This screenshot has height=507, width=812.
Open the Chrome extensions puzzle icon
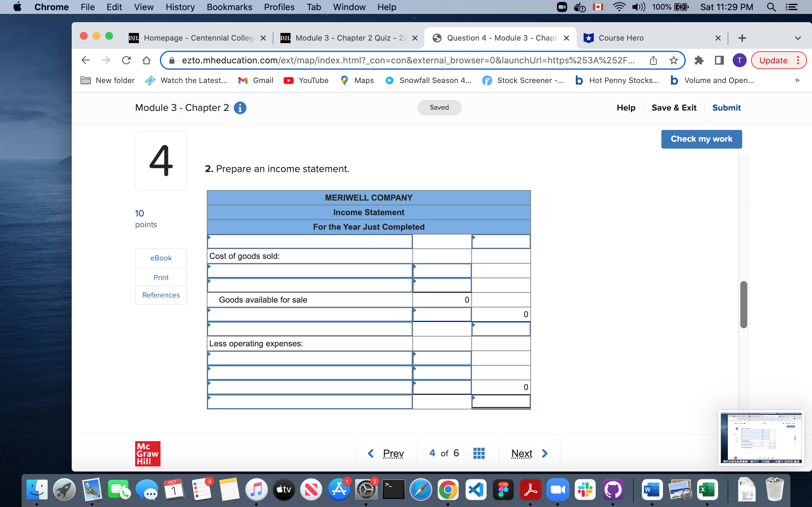(699, 60)
